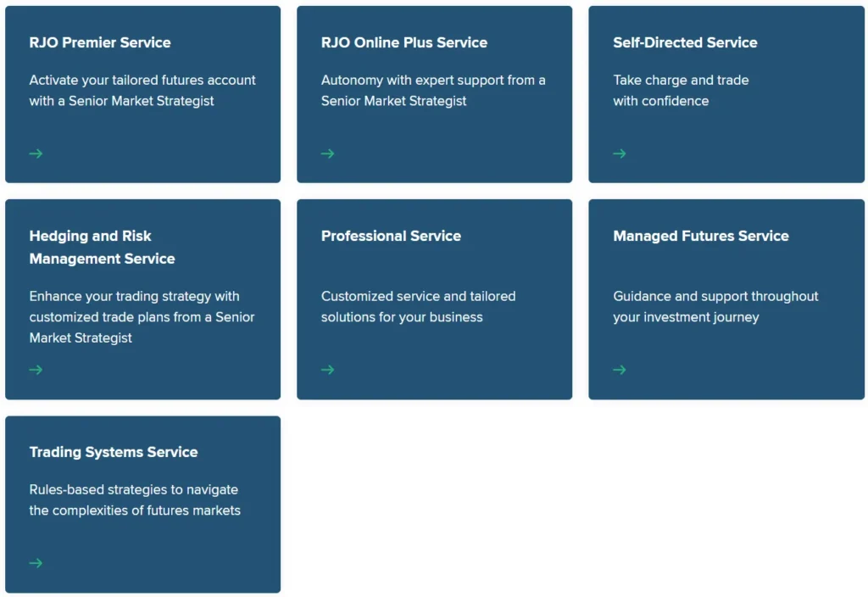Screen dimensions: 868x597
Task: Select the Self-Directed Service title
Action: coord(685,42)
